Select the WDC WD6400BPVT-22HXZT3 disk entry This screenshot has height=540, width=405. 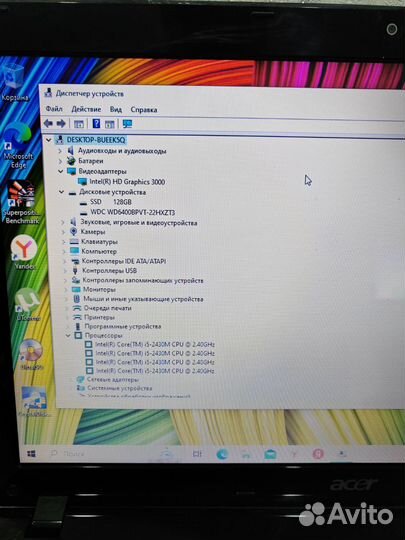pos(127,212)
